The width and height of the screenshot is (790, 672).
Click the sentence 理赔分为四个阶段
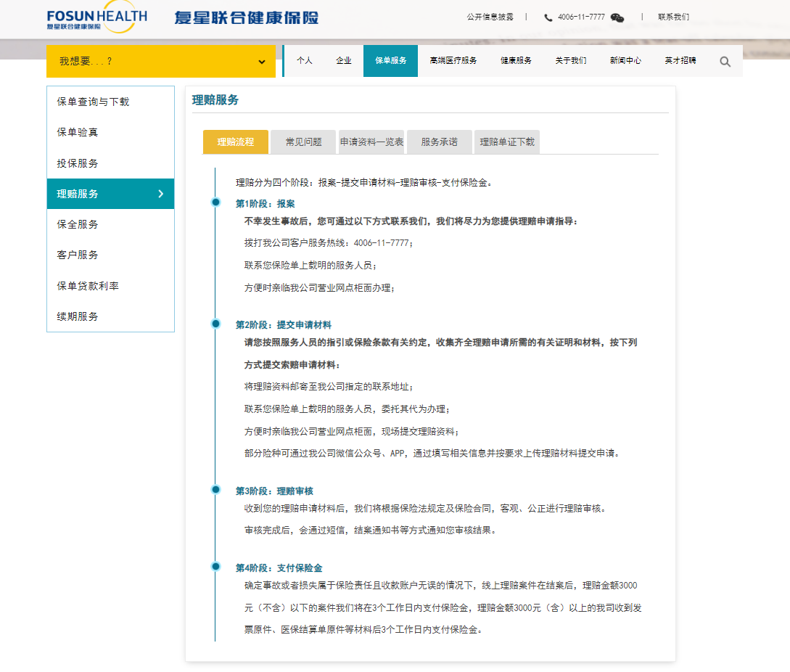[x=363, y=182]
